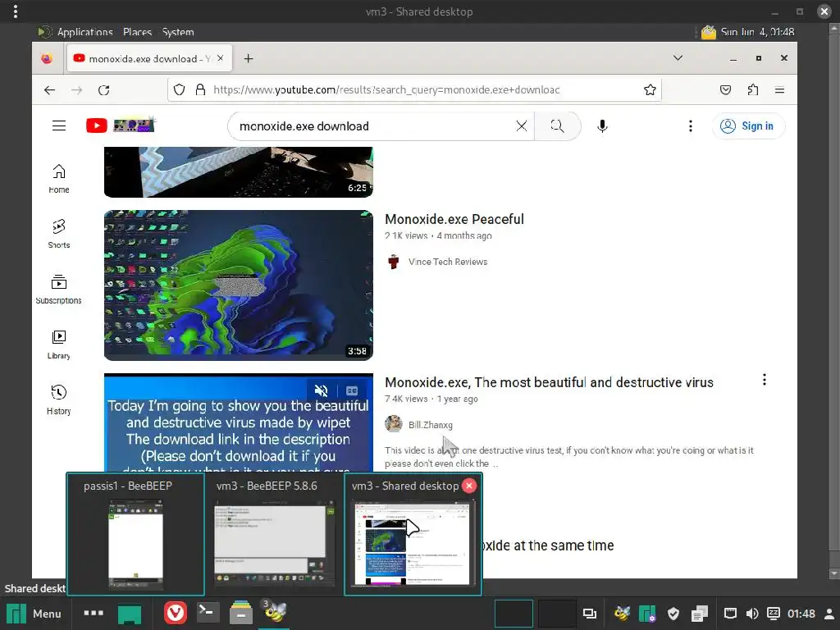
Task: Open Bill.Zhanxg channel link
Action: 430,425
